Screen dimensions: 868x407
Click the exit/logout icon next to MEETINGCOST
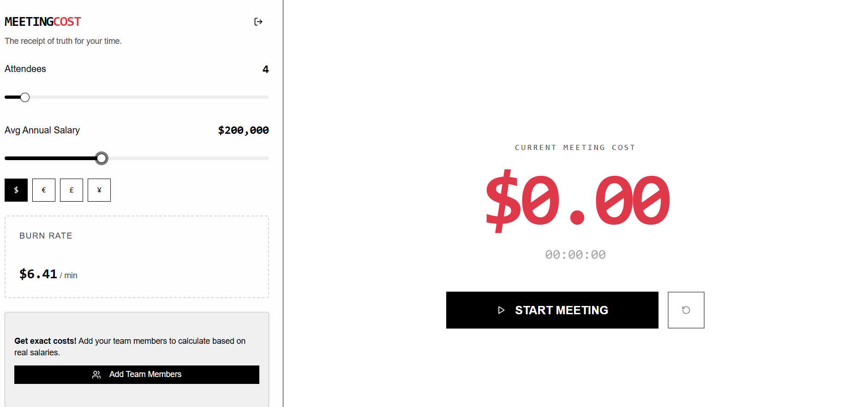point(258,22)
